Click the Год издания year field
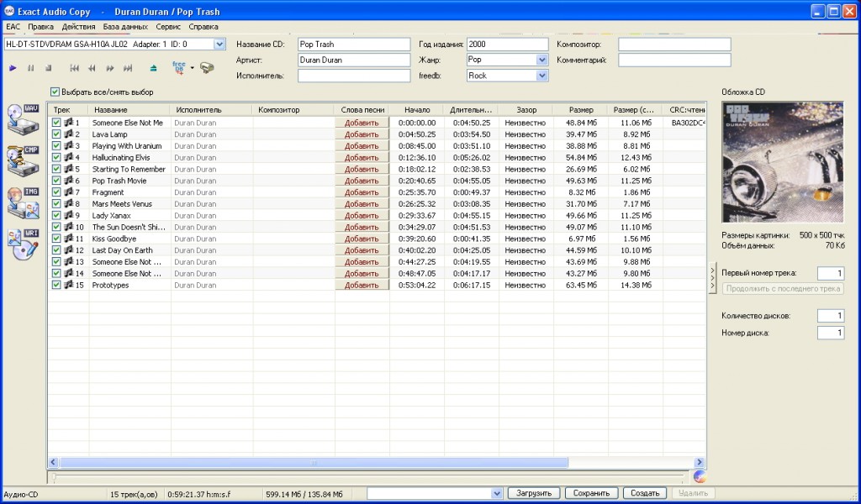861x504 pixels. pos(507,45)
